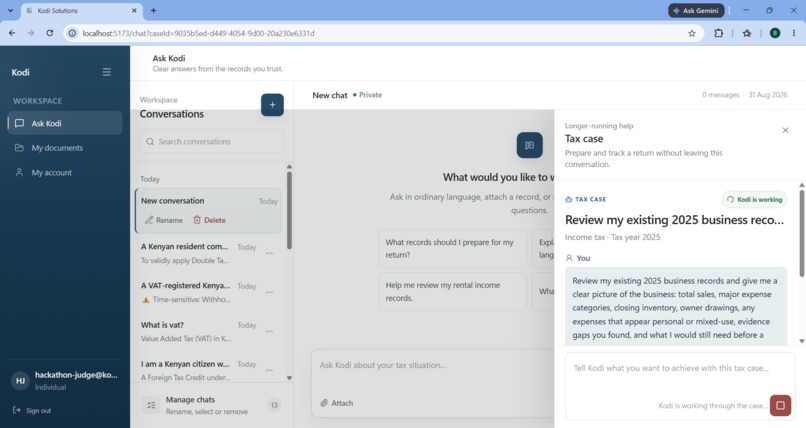Viewport: 806px width, 428px height.
Task: Open options for 'A VAT-registered Kenya...' chat
Action: (x=269, y=292)
